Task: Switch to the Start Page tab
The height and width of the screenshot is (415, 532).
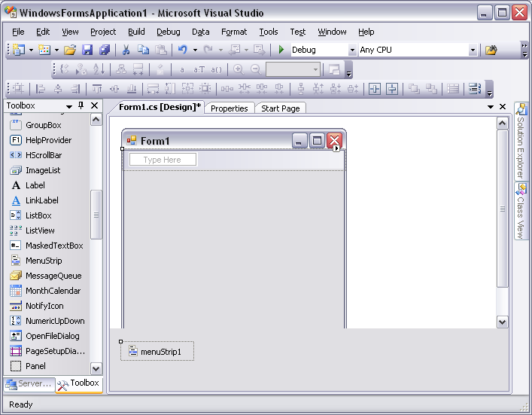Action: (280, 108)
